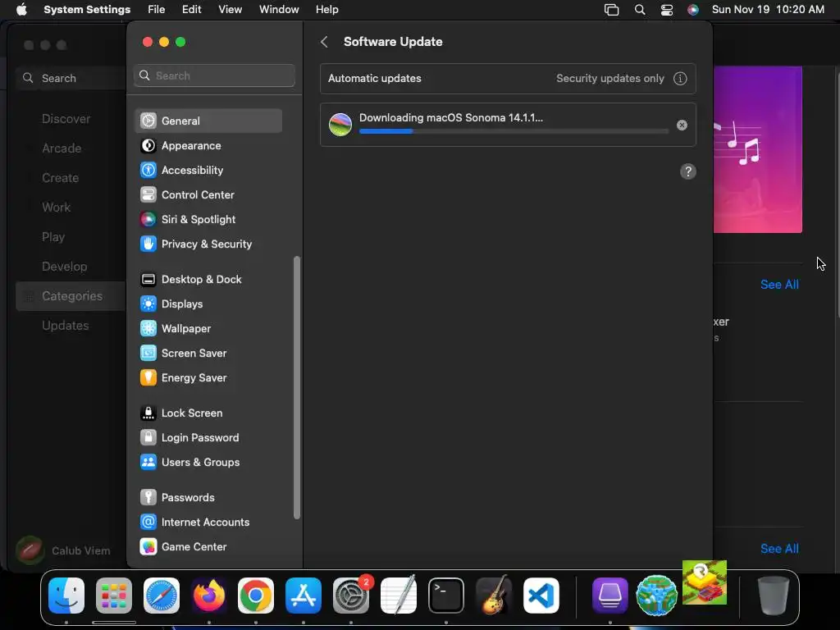The width and height of the screenshot is (840, 630).
Task: Activate Siri from menu bar
Action: pos(692,10)
